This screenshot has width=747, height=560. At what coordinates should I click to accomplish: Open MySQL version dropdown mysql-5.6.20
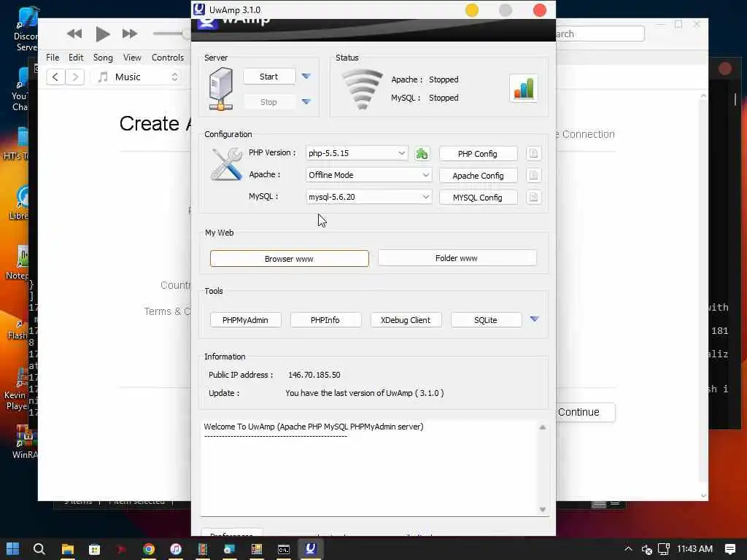click(x=368, y=197)
